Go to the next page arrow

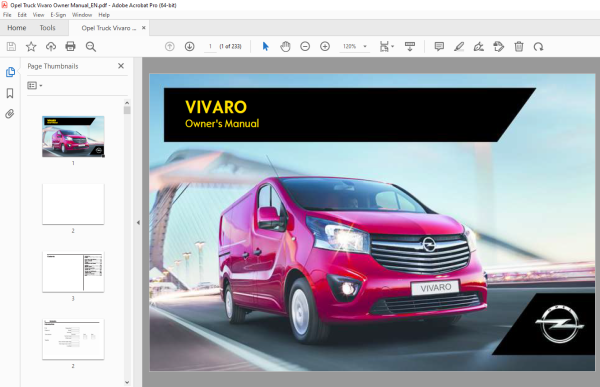189,47
